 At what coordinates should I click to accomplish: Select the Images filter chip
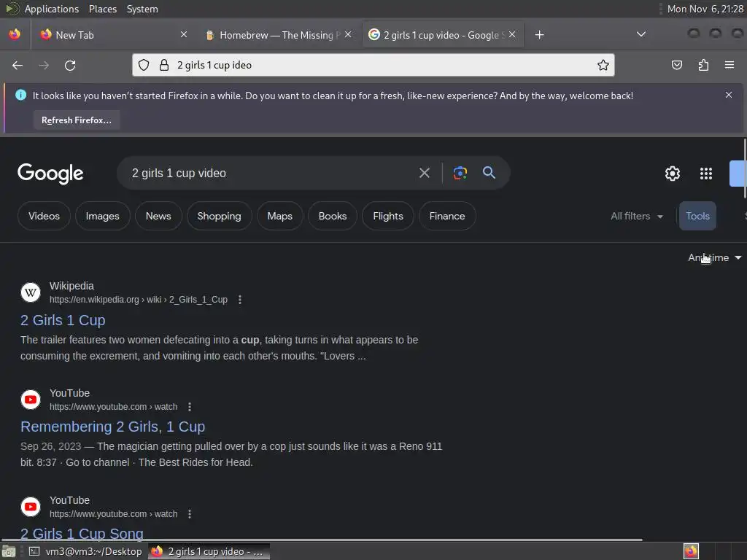[x=102, y=216]
